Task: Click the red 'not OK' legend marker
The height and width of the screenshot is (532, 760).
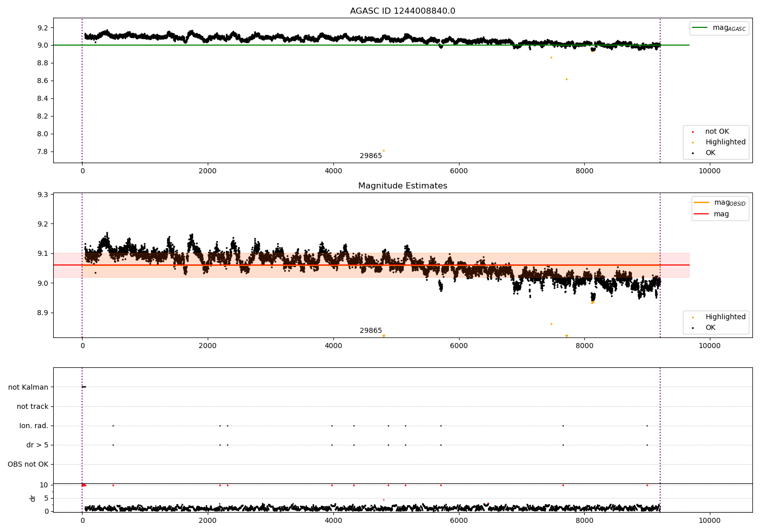Action: pos(693,132)
